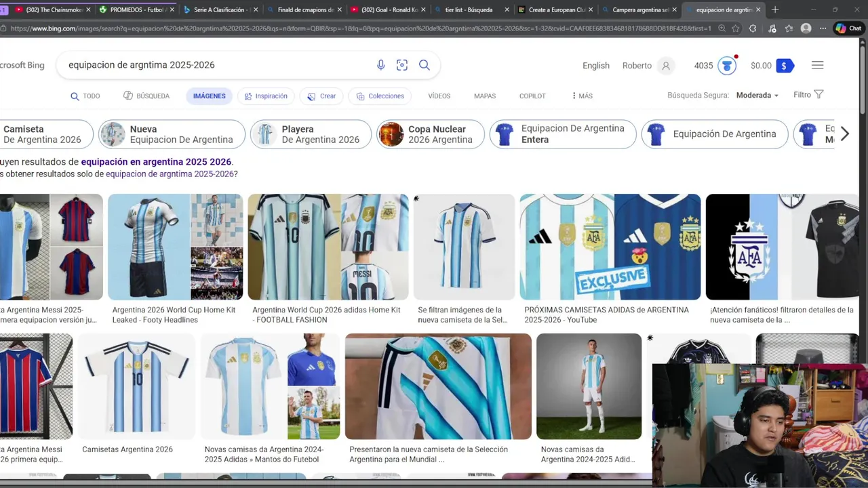Click the page vertical scrollbar
Viewport: 868px width, 488px height.
tap(863, 81)
